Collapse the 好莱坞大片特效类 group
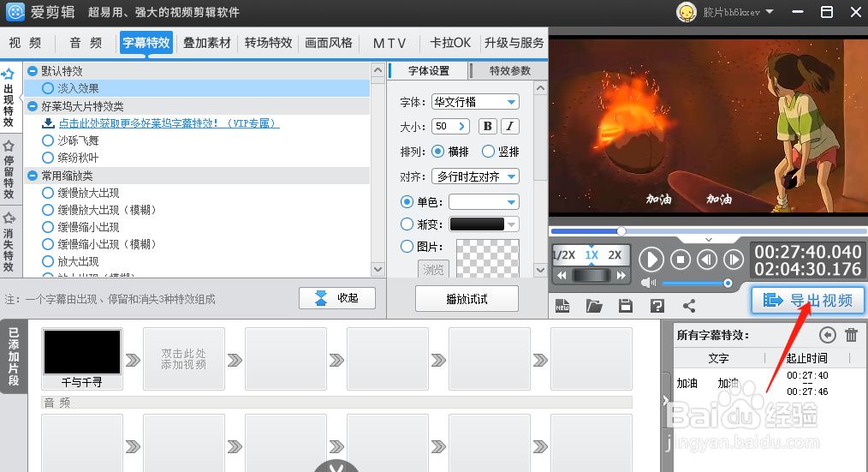 [x=33, y=106]
